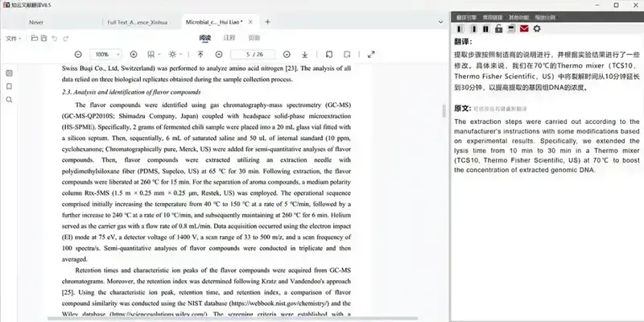Switch to 页面 page mode
Image resolution: width=644 pixels, height=322 pixels.
254,38
